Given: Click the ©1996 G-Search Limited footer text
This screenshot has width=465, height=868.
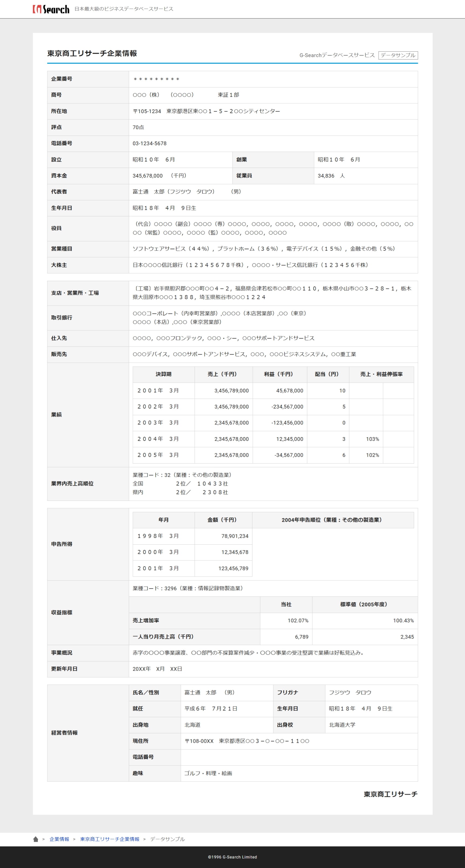Looking at the screenshot, I should 232,857.
